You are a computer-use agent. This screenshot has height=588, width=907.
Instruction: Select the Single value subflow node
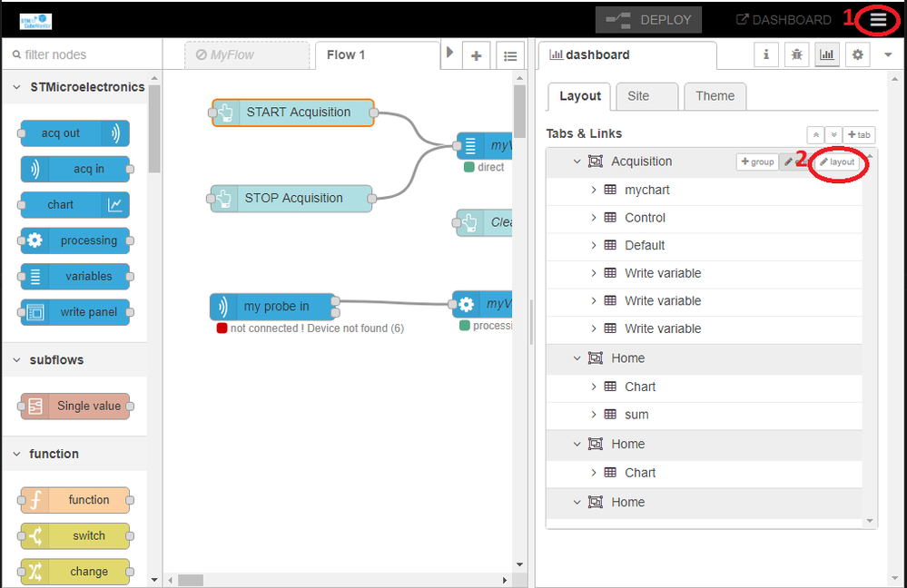point(74,406)
